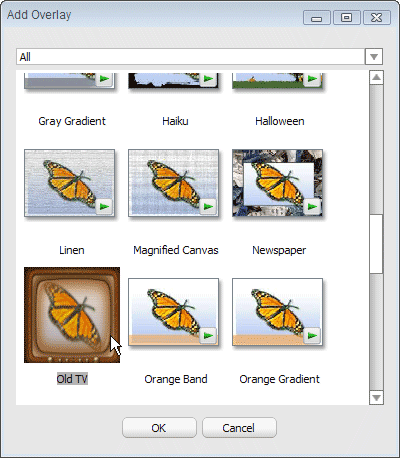
Task: Open the overlay category dropdown arrow
Action: (374, 57)
